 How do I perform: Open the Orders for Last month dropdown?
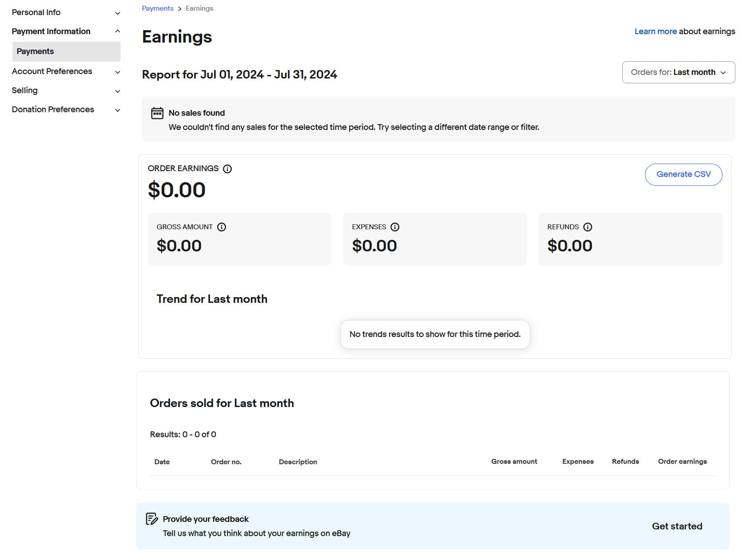678,72
